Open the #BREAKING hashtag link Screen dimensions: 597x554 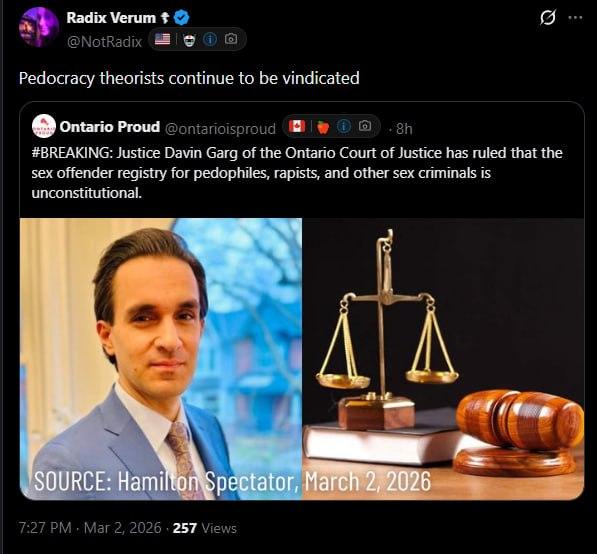pos(72,153)
